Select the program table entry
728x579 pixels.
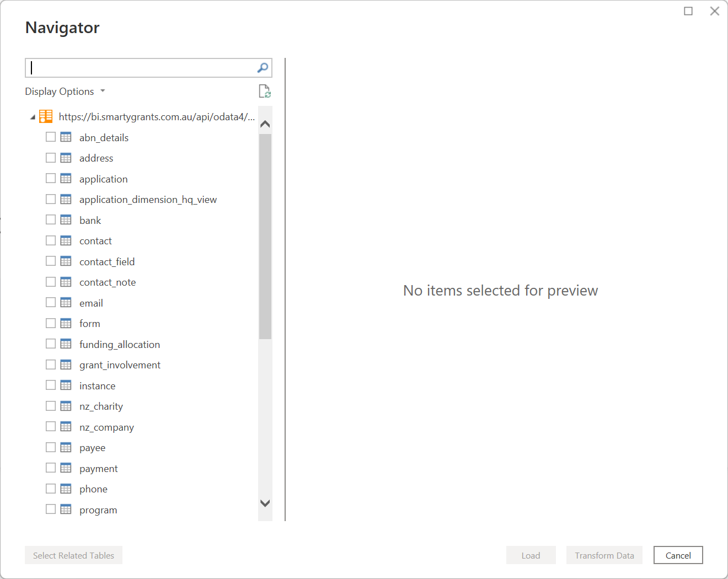[98, 510]
